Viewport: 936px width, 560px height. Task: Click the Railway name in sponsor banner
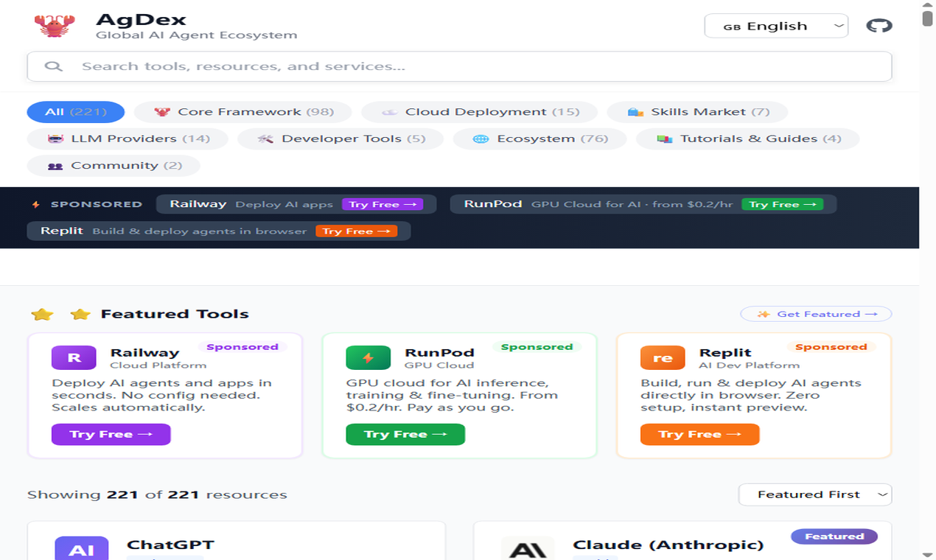[x=198, y=204]
